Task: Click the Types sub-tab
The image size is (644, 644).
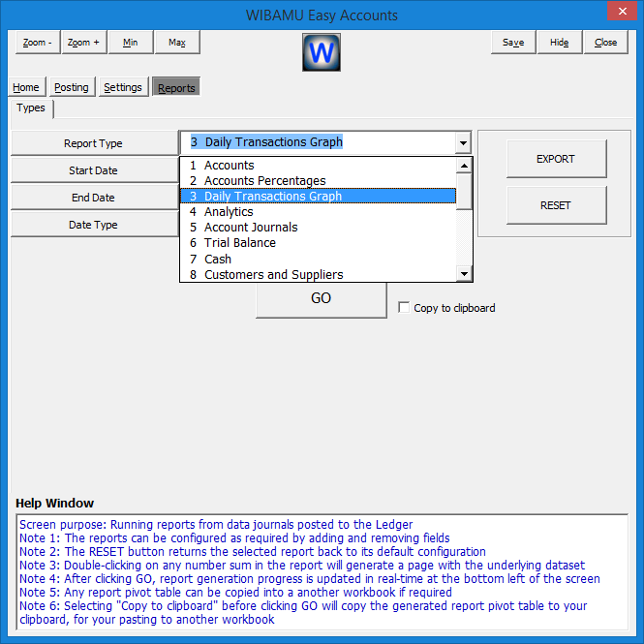Action: pyautogui.click(x=31, y=108)
